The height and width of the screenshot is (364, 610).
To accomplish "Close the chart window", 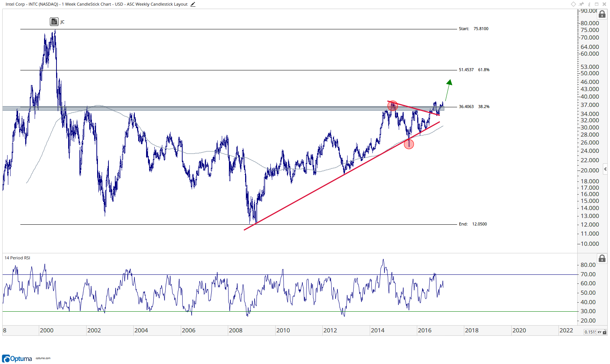I will pyautogui.click(x=604, y=4).
